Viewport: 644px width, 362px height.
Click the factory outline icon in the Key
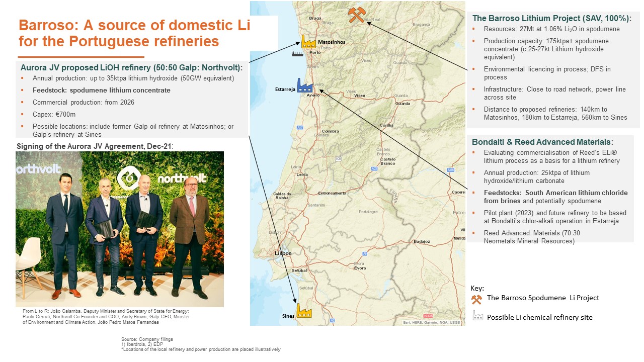pyautogui.click(x=477, y=316)
